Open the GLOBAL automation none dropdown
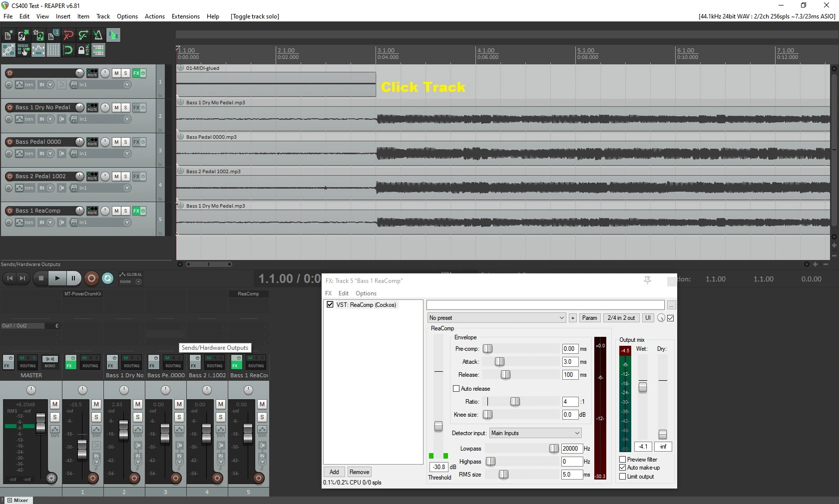 pyautogui.click(x=138, y=282)
